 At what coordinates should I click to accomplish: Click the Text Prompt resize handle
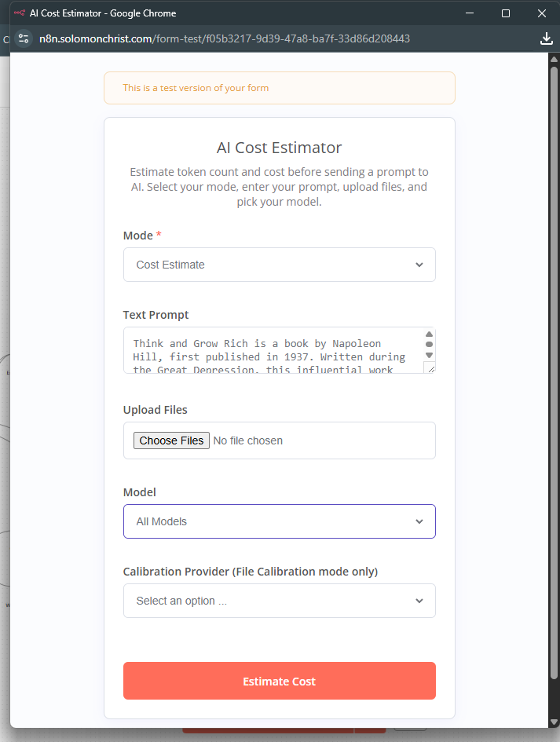430,367
